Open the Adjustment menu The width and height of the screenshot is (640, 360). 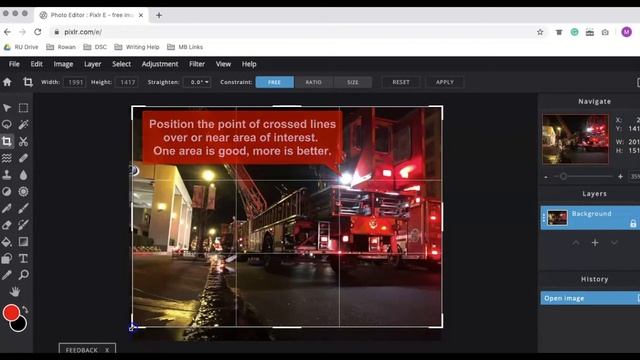(160, 64)
